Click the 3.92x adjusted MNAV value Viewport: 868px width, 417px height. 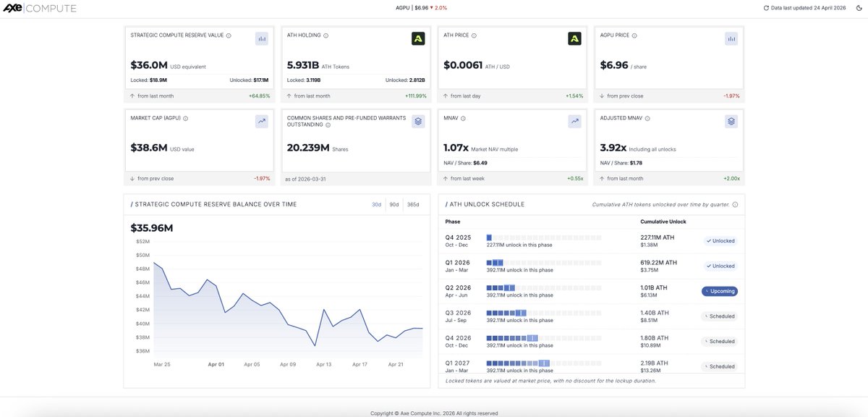pos(613,148)
